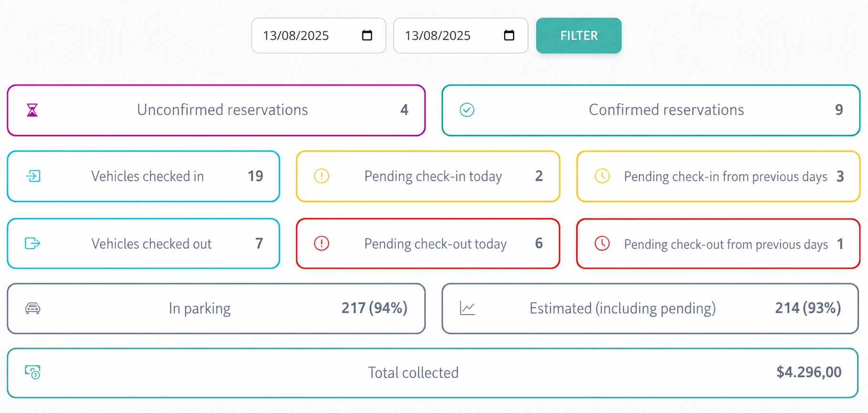Click the confirmed reservations count 9
The height and width of the screenshot is (413, 868).
pyautogui.click(x=839, y=110)
